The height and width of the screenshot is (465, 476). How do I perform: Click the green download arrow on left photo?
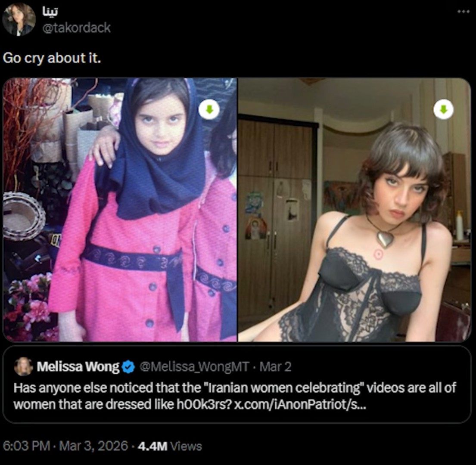(209, 109)
